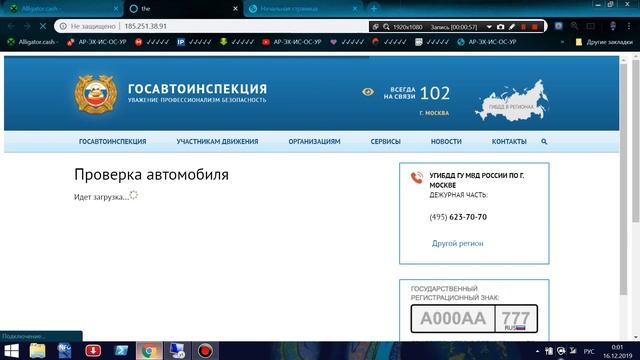Image resolution: width=640 pixels, height=360 pixels.
Task: Open the Alligator.cash bookmark
Action: pyautogui.click(x=33, y=42)
